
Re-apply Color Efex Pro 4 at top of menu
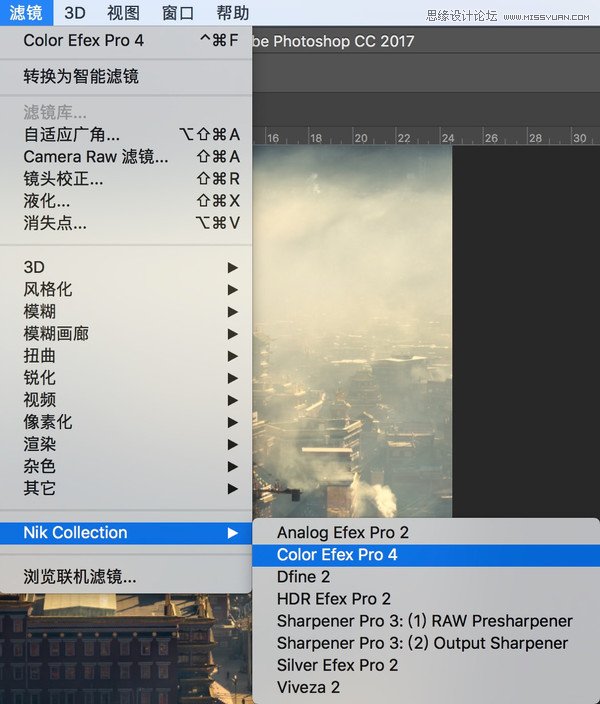(x=126, y=41)
